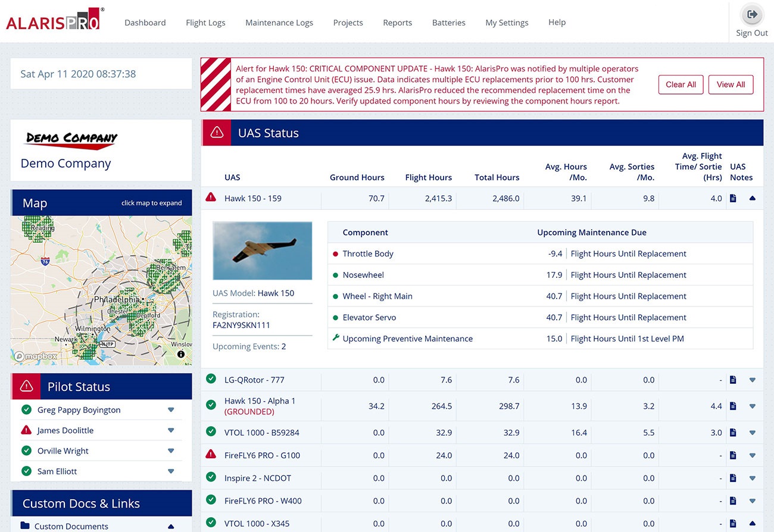774x532 pixels.
Task: Click the wrench icon for Upcoming Preventive Maintenance
Action: pyautogui.click(x=337, y=338)
